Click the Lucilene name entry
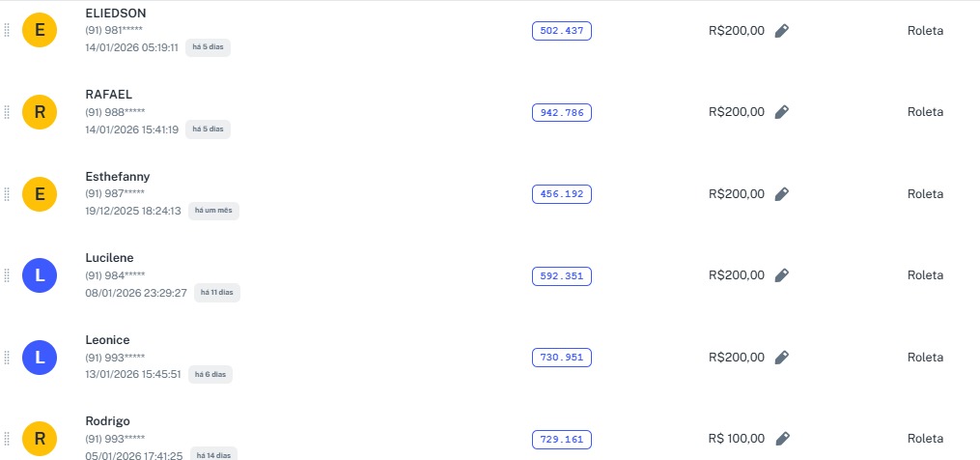The width and height of the screenshot is (980, 460). pyautogui.click(x=109, y=258)
